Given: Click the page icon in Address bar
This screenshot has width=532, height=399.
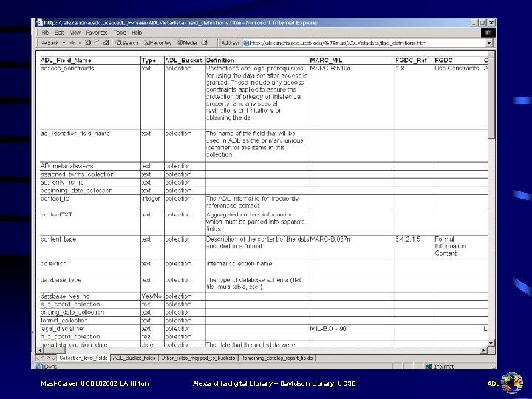Looking at the screenshot, I should click(246, 43).
